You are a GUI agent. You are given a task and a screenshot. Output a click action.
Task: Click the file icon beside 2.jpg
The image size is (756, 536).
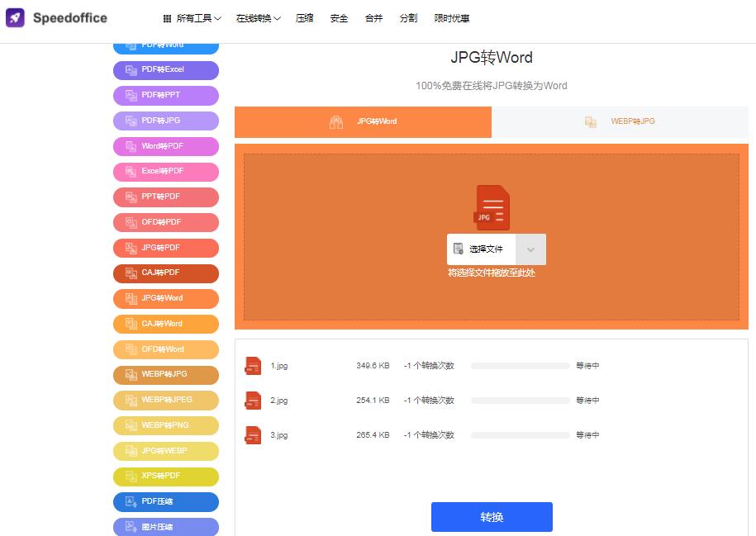pos(253,401)
